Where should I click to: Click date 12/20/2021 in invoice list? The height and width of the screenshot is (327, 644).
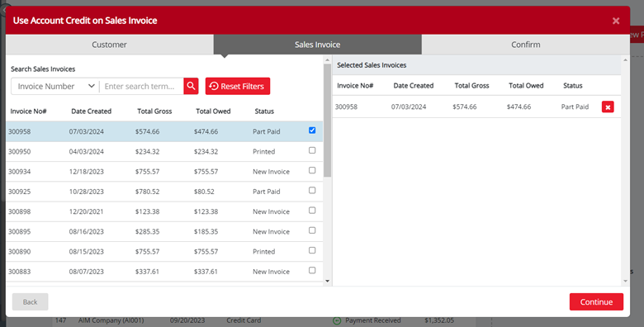86,211
